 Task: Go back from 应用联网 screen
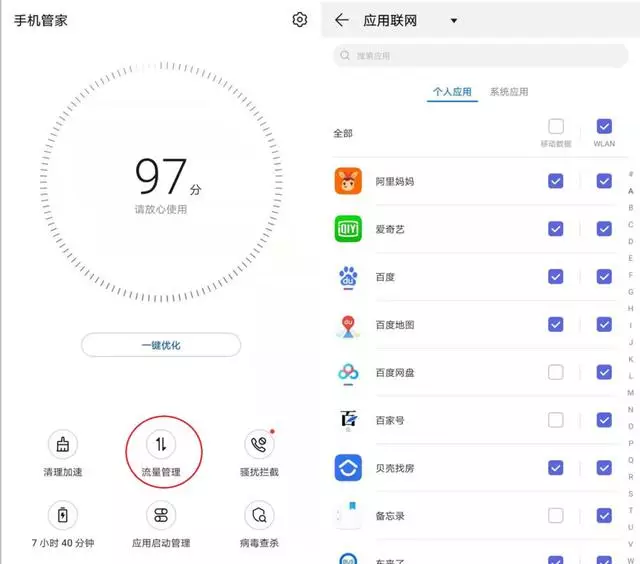(342, 20)
